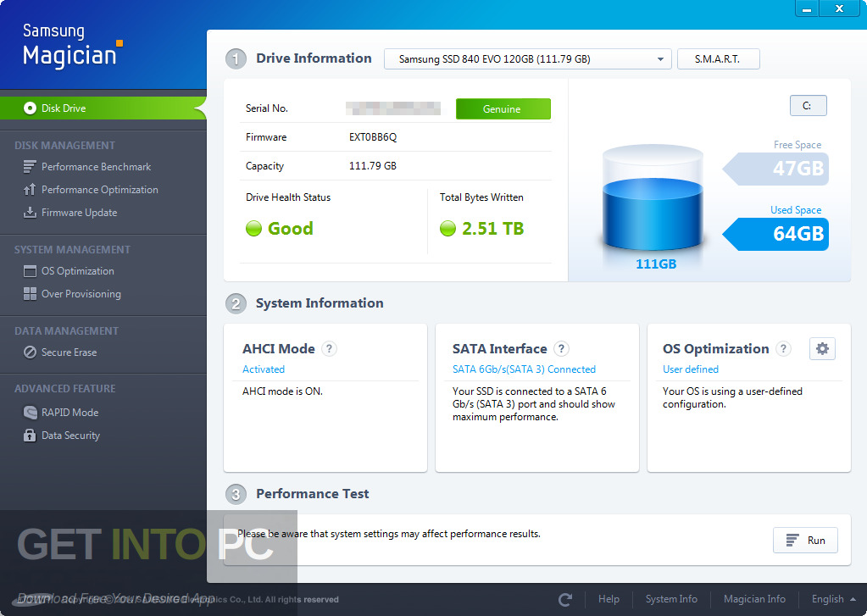Screen dimensions: 867x616
Task: Open Magician Info from the footer
Action: [754, 599]
